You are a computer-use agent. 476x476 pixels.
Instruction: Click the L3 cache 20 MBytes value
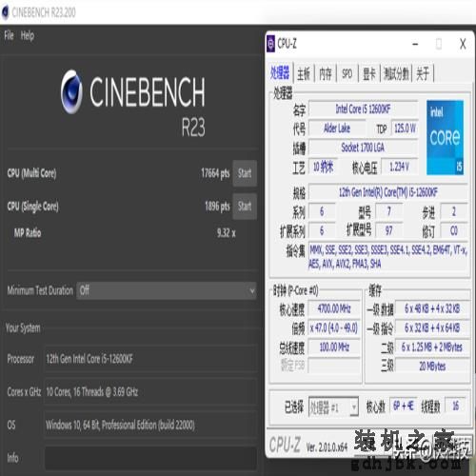(x=432, y=367)
